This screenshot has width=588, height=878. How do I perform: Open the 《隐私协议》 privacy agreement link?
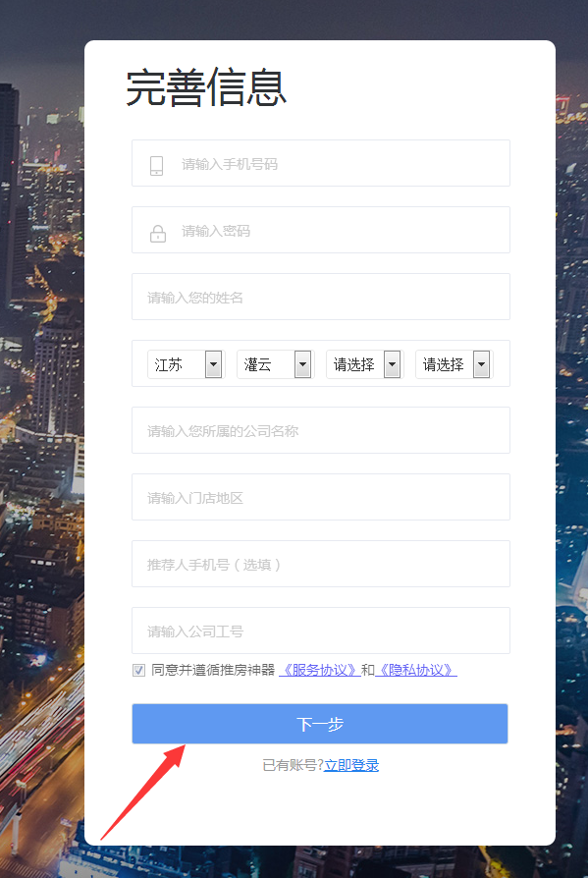pyautogui.click(x=415, y=670)
